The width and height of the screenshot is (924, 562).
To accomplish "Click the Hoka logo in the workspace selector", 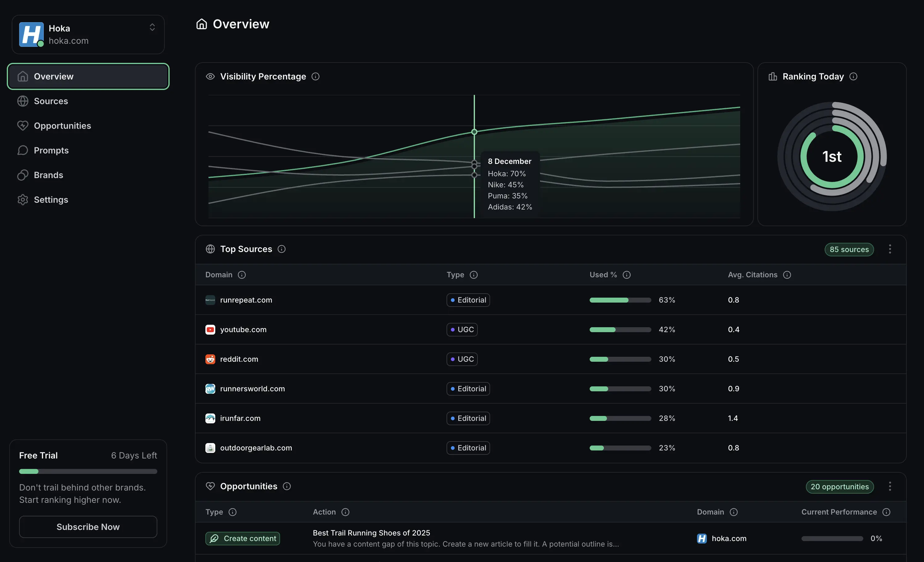I will pyautogui.click(x=31, y=34).
